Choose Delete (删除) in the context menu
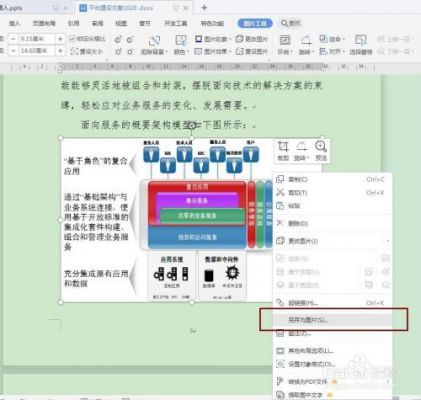The width and height of the screenshot is (421, 400). tap(332, 223)
